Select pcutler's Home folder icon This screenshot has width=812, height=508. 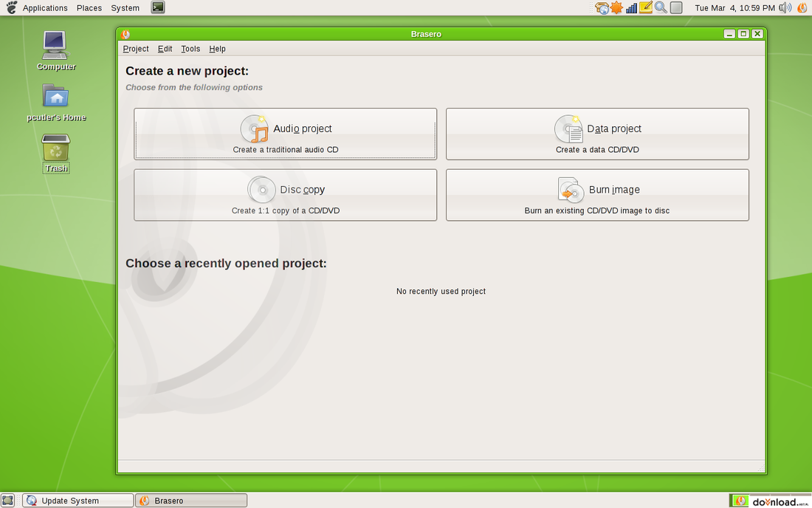click(x=56, y=103)
